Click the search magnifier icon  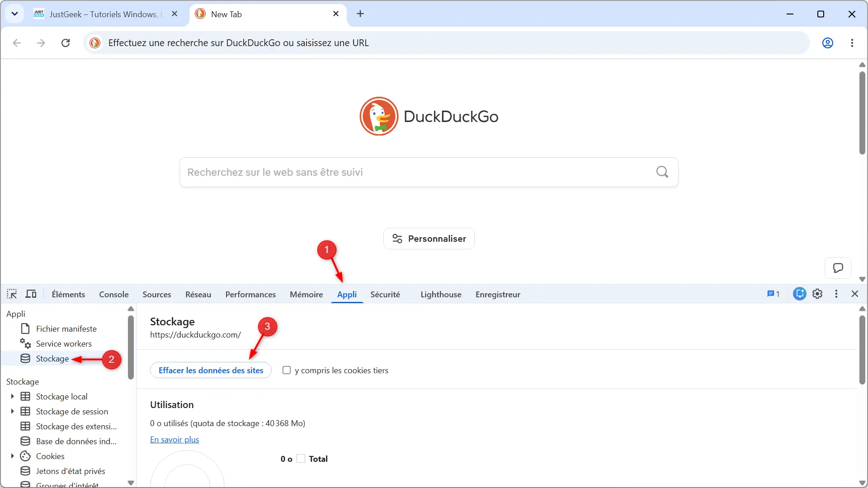click(x=662, y=172)
